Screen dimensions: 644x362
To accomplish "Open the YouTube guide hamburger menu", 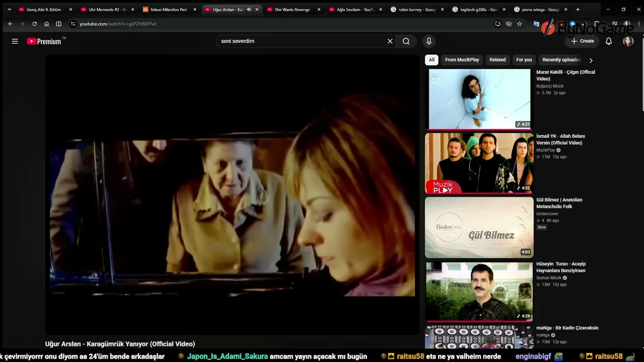I will click(x=15, y=41).
